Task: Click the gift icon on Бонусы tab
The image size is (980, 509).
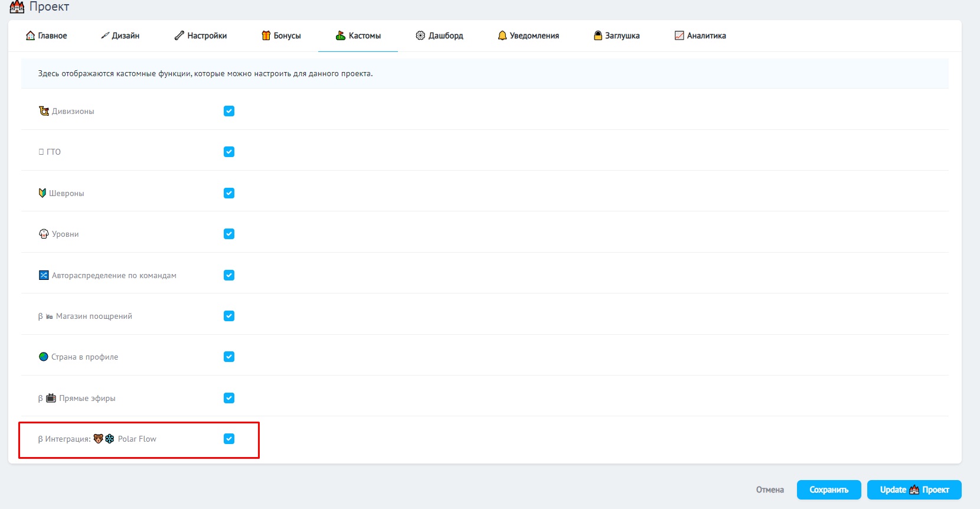Action: (x=266, y=35)
